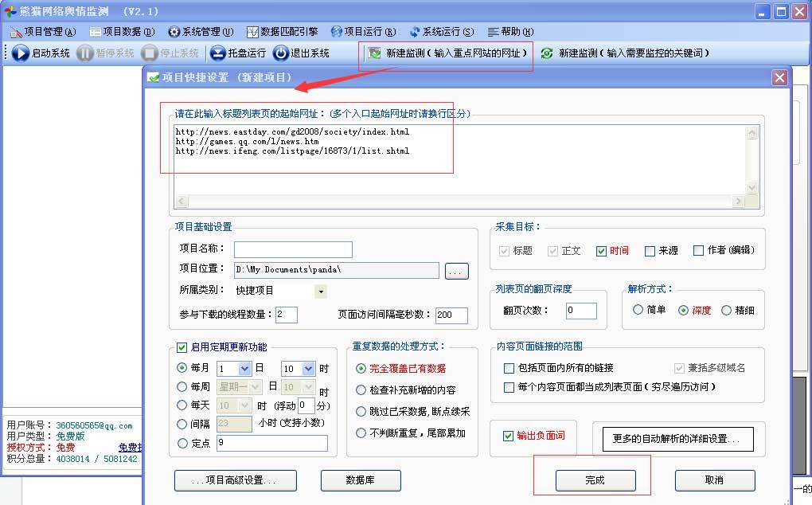Click the 数据匹配引擎 menu icon
This screenshot has width=812, height=505.
[x=252, y=32]
